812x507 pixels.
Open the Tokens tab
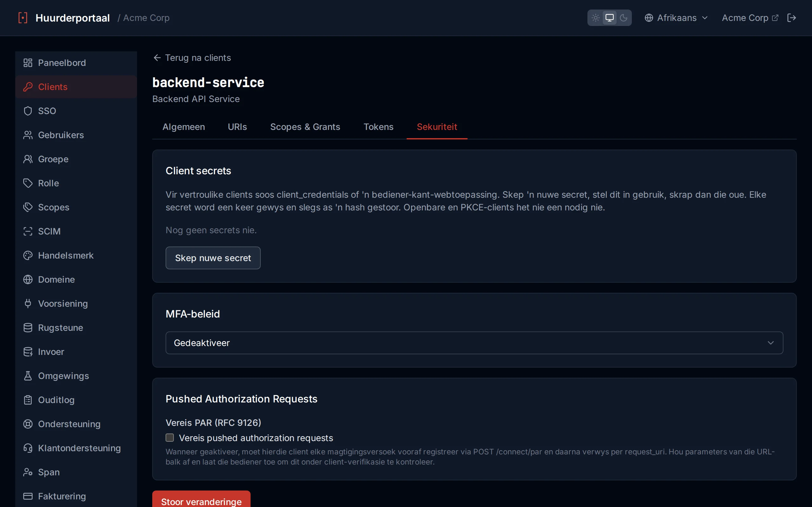378,127
